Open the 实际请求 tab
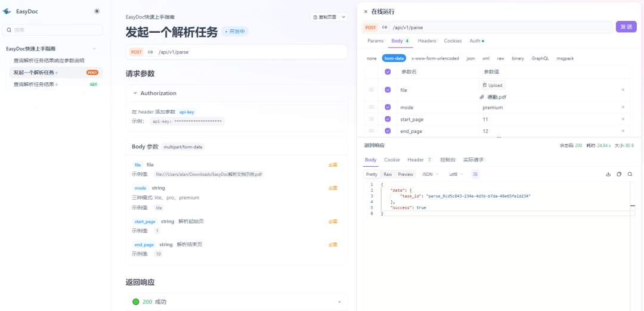 (473, 160)
